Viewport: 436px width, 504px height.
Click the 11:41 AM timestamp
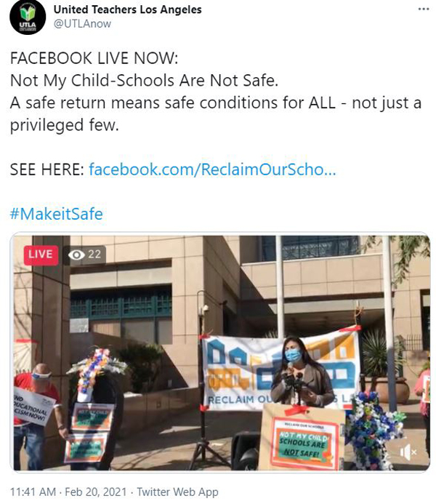coord(33,492)
